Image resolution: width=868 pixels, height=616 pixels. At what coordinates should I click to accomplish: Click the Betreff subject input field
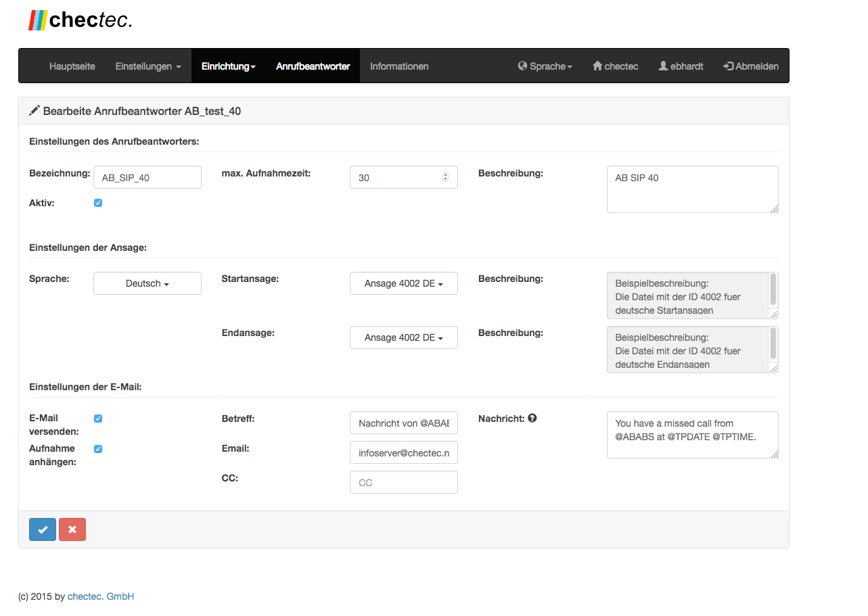coord(404,423)
